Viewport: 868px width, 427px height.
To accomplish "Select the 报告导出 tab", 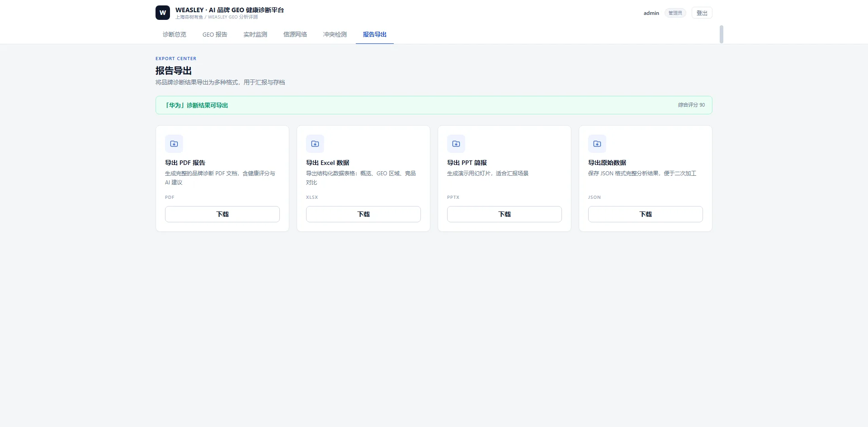I will (x=375, y=34).
